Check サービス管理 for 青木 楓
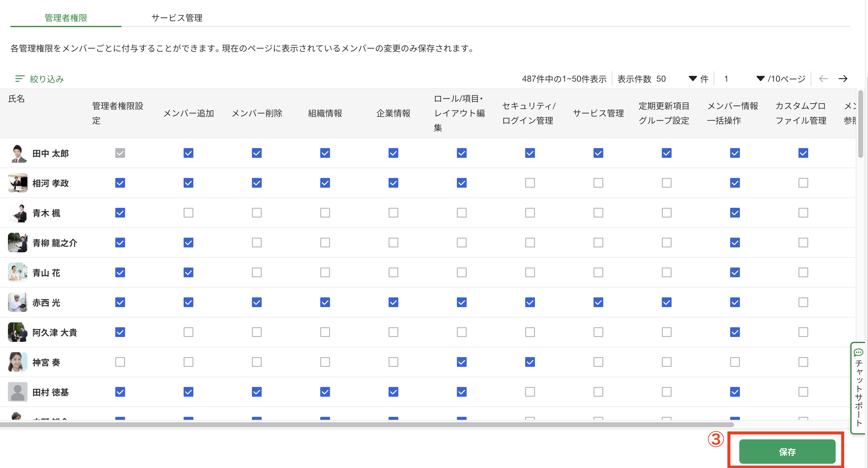 [598, 213]
